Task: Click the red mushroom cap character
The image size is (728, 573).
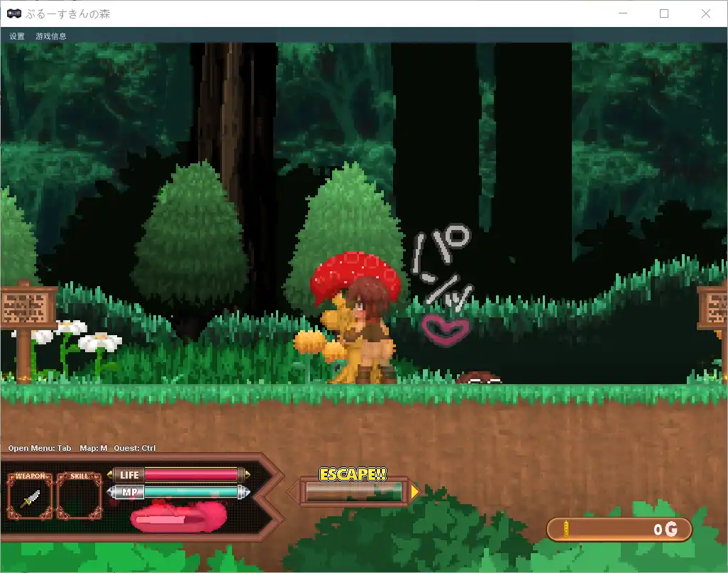Action: point(355,278)
